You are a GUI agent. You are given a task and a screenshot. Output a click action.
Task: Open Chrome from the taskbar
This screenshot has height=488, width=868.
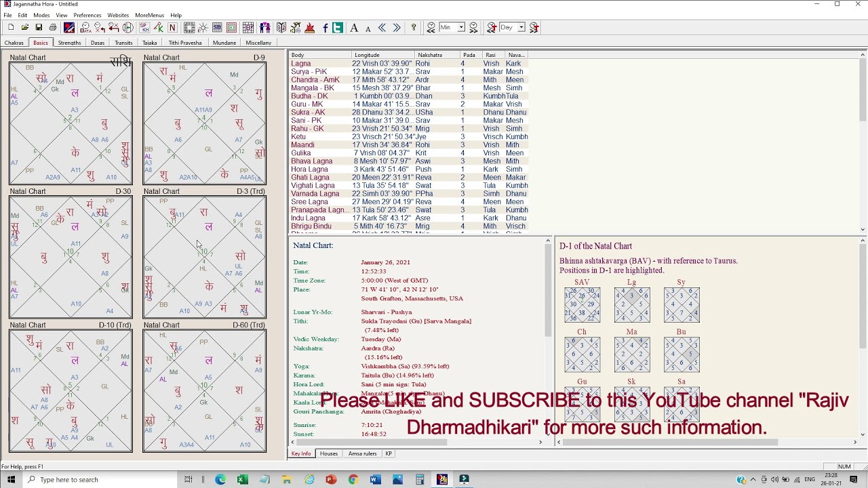(353, 480)
